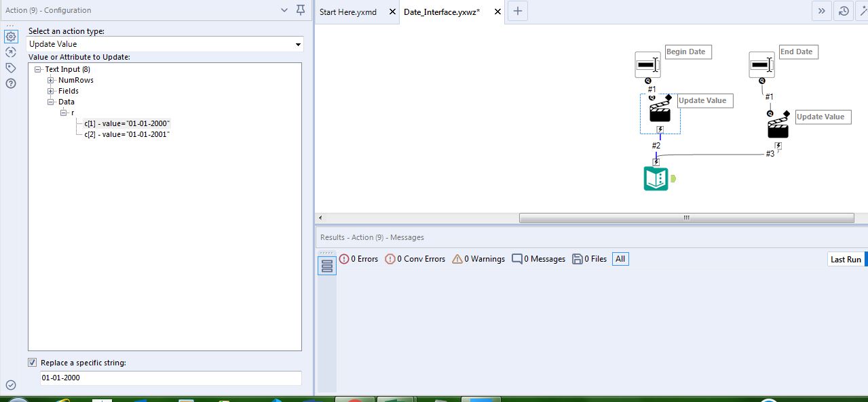Collapse the Data node in the tree
Screen dimensions: 868x402
52,101
